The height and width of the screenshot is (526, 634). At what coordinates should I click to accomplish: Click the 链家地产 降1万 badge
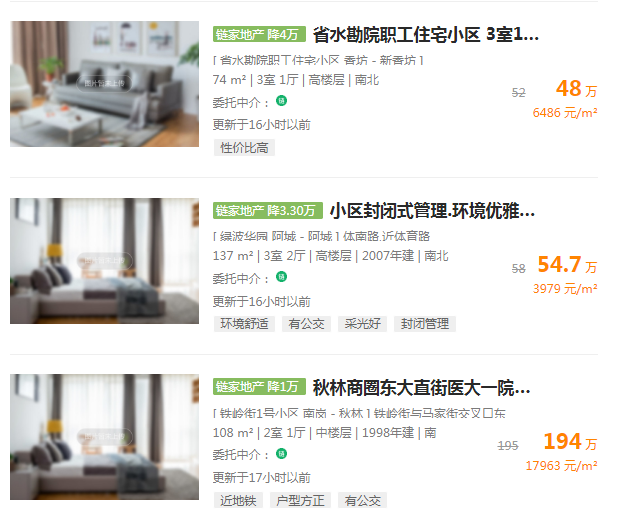pos(259,387)
